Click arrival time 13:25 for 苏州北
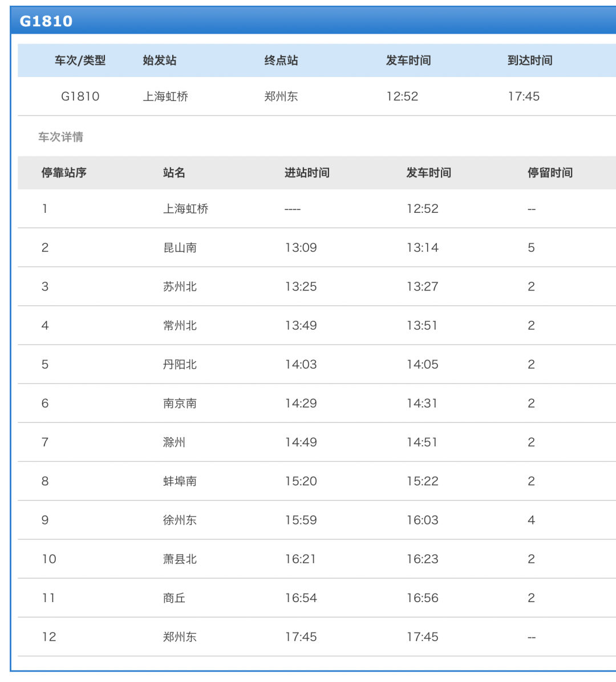616x682 pixels. 301,286
